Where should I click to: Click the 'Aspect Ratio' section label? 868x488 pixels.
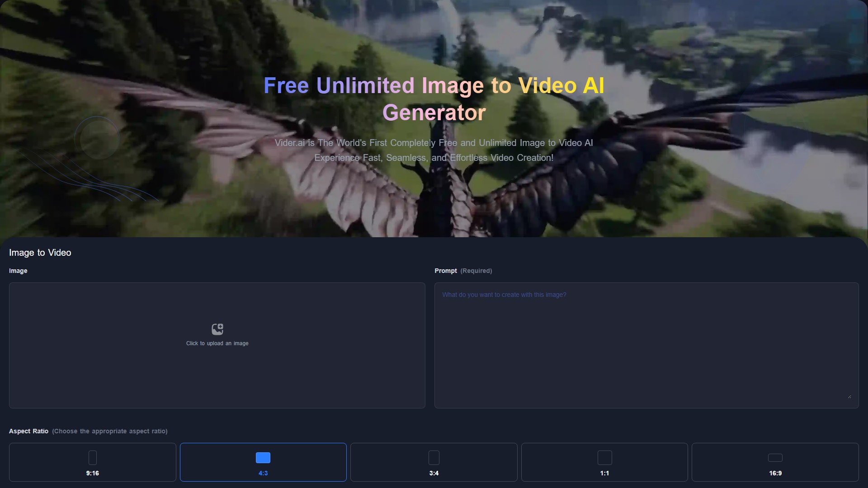28,431
